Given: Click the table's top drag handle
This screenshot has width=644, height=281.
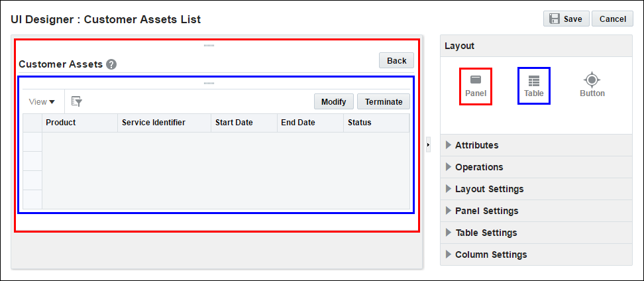Looking at the screenshot, I should point(209,83).
